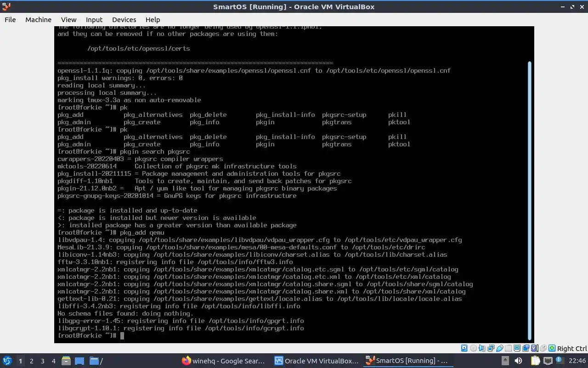
Task: Click the USB devices status indicator
Action: (x=500, y=348)
